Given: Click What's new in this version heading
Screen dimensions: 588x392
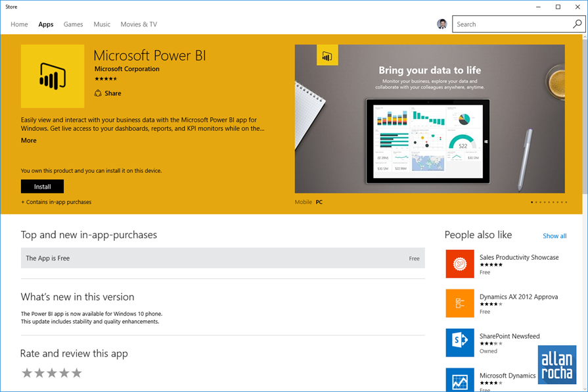Looking at the screenshot, I should [78, 297].
